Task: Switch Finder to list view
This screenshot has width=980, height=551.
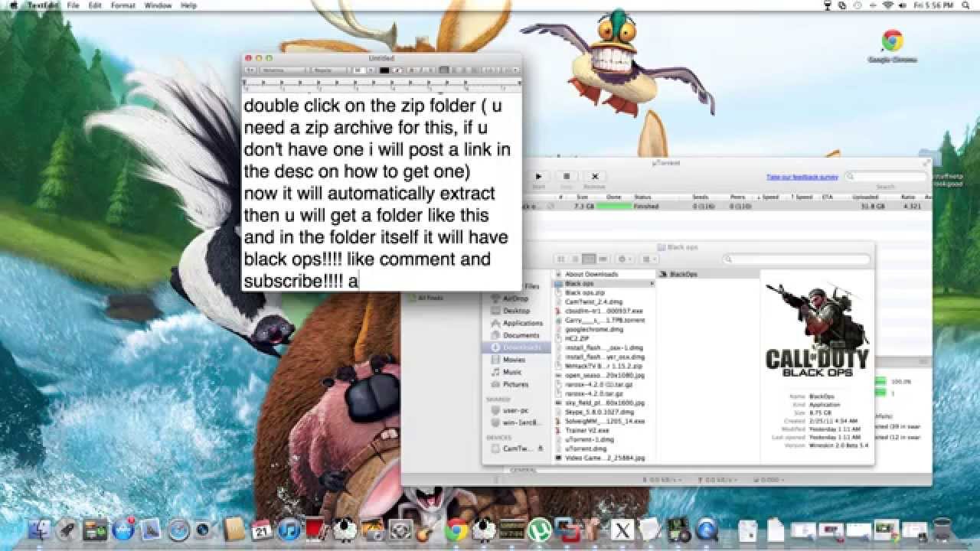Action: 575,259
